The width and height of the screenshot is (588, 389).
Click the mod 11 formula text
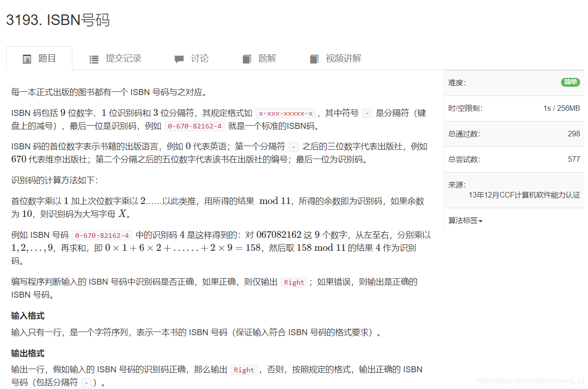pos(275,201)
